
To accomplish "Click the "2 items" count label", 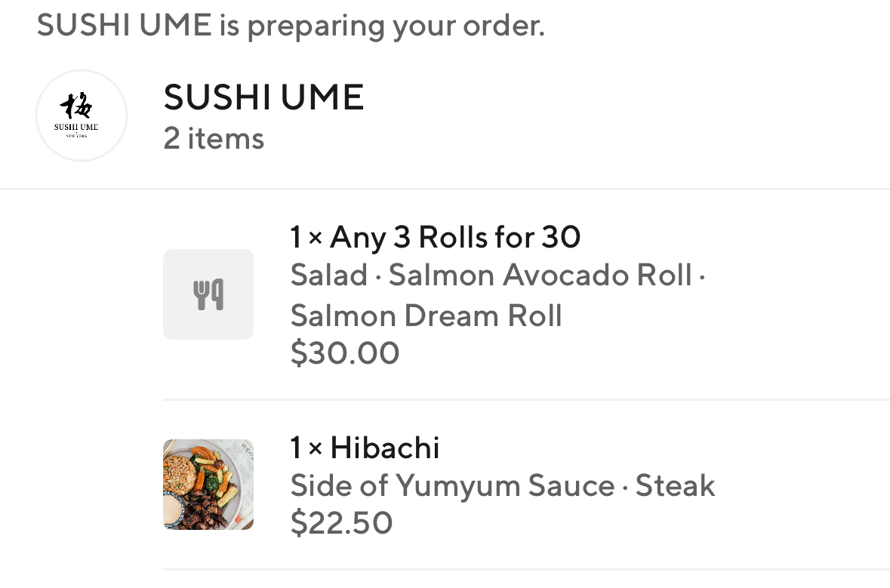I will (x=214, y=139).
